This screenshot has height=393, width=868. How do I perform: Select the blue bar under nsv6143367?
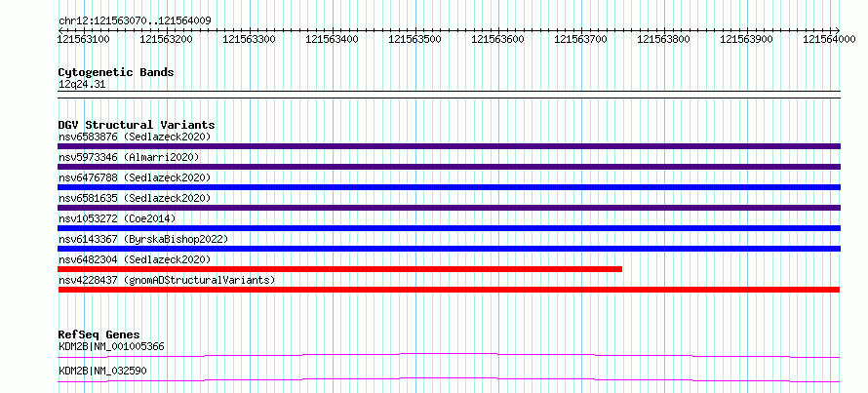click(x=449, y=249)
